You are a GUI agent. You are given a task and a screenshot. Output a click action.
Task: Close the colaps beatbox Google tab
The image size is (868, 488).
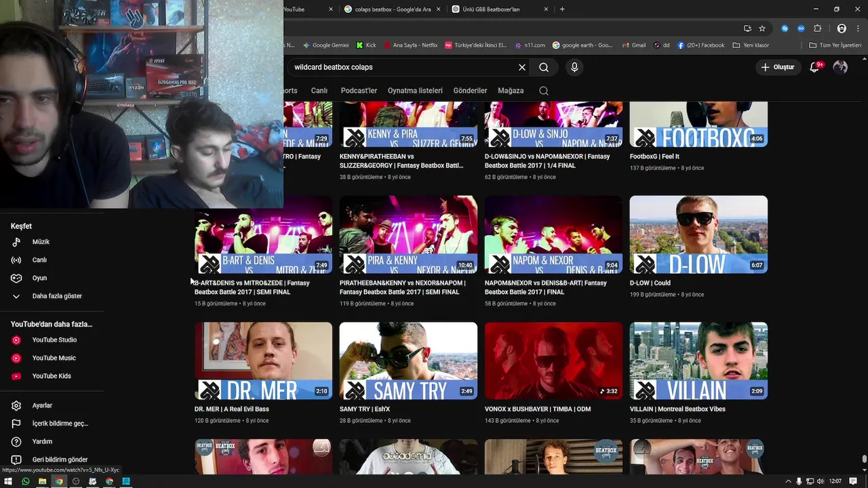439,9
